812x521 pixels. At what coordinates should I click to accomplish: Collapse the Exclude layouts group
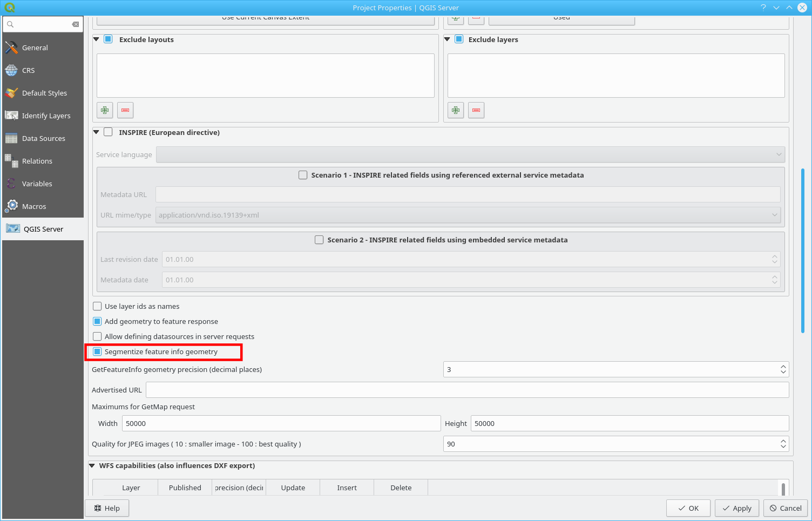[x=96, y=39]
